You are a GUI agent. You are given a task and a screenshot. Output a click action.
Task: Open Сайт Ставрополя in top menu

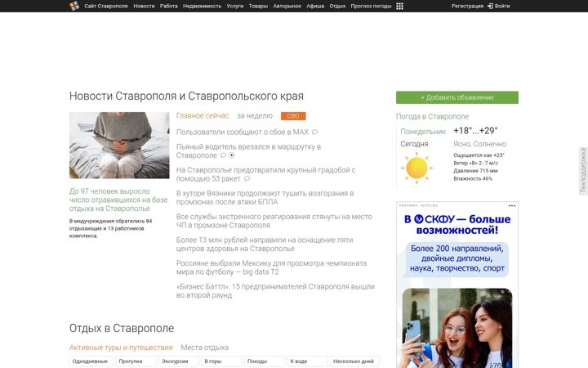tap(105, 6)
